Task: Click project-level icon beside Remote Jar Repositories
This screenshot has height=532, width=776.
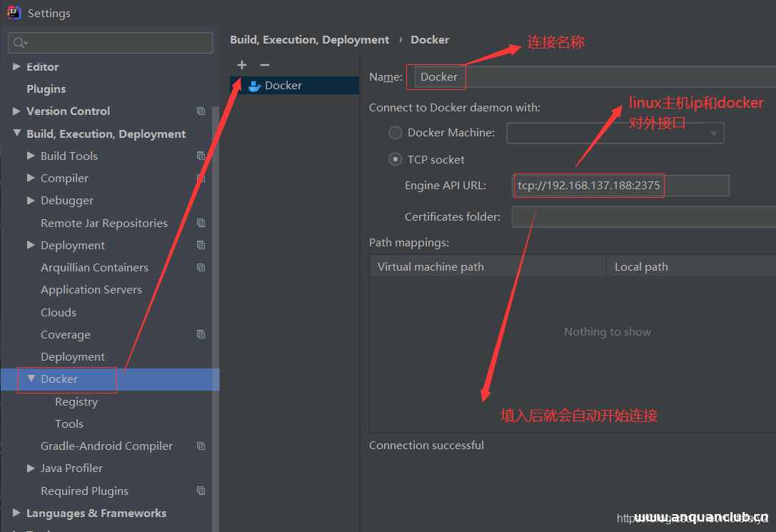Action: click(201, 224)
